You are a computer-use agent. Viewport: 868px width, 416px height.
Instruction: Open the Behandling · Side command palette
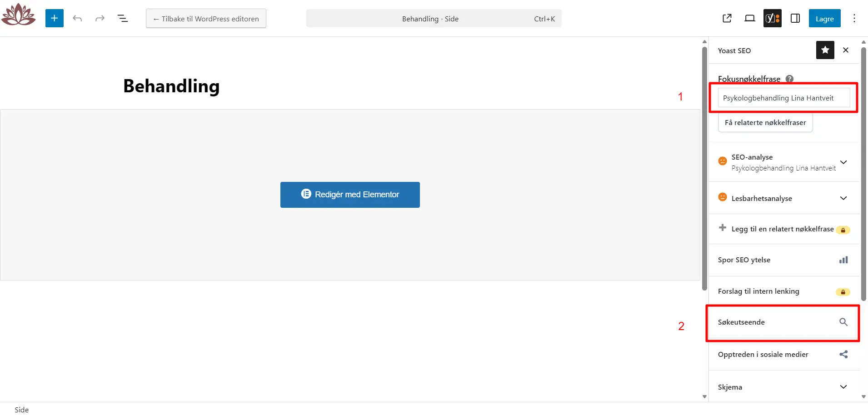point(434,19)
